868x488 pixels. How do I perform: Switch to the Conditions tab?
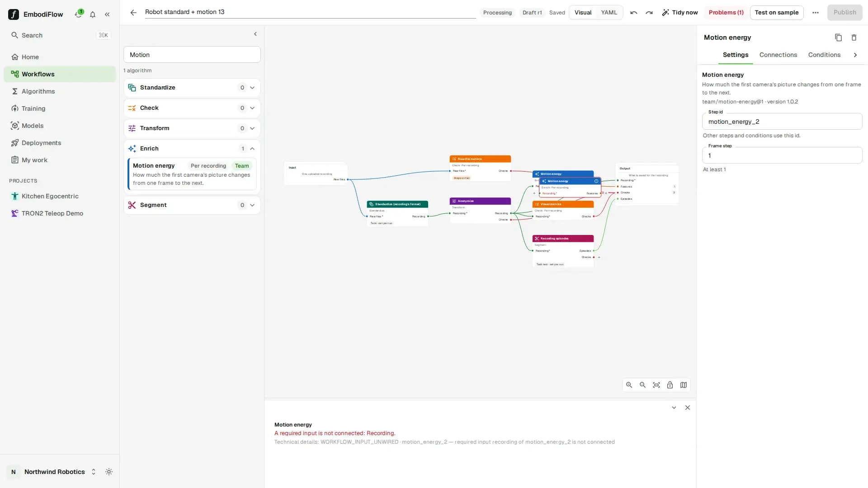point(824,55)
